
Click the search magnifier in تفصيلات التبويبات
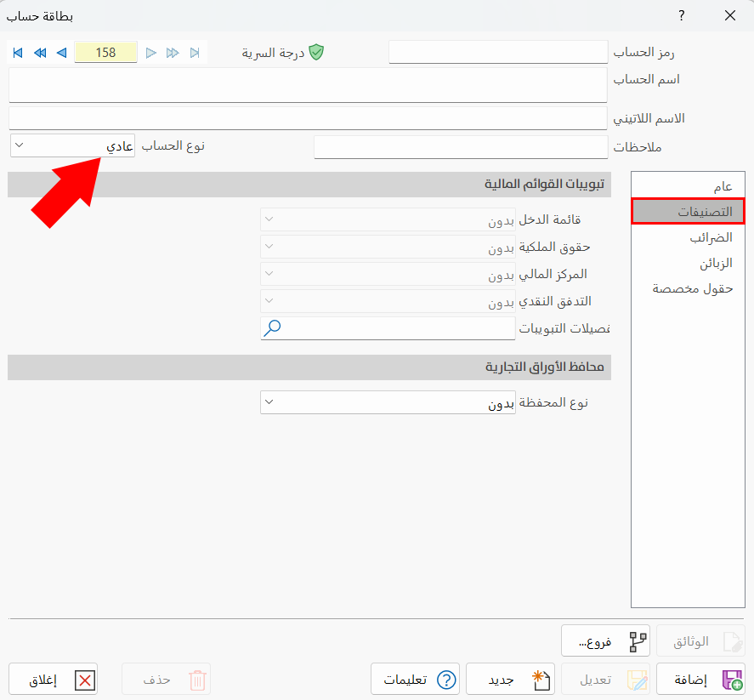[272, 327]
